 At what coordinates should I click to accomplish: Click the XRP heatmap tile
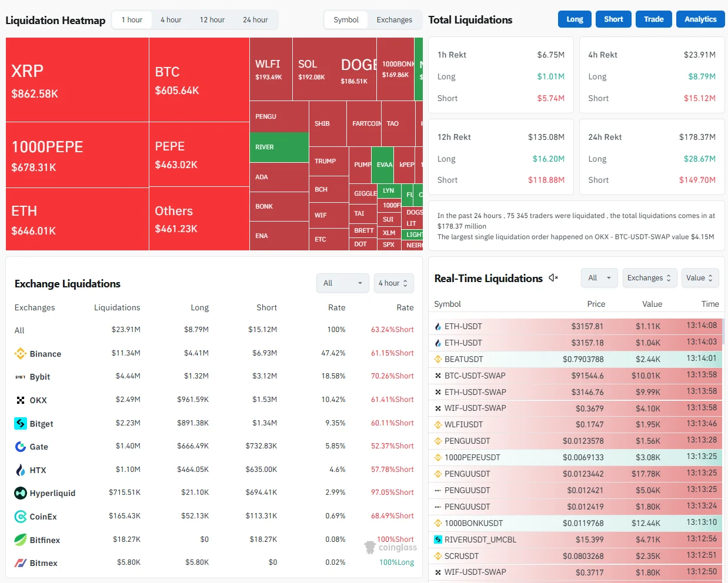point(77,80)
